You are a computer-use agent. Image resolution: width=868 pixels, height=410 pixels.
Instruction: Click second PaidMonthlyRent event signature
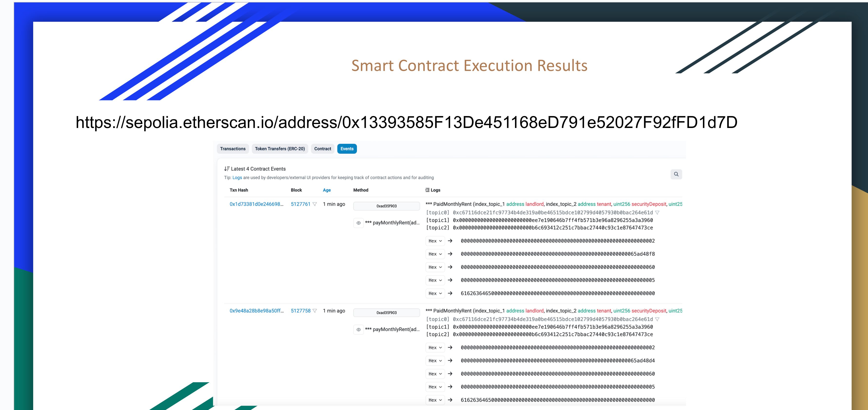pos(554,311)
